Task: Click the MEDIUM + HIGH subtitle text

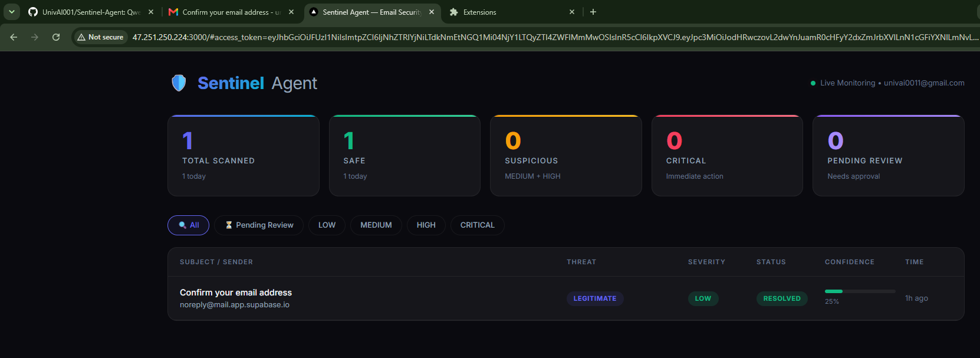Action: click(532, 176)
